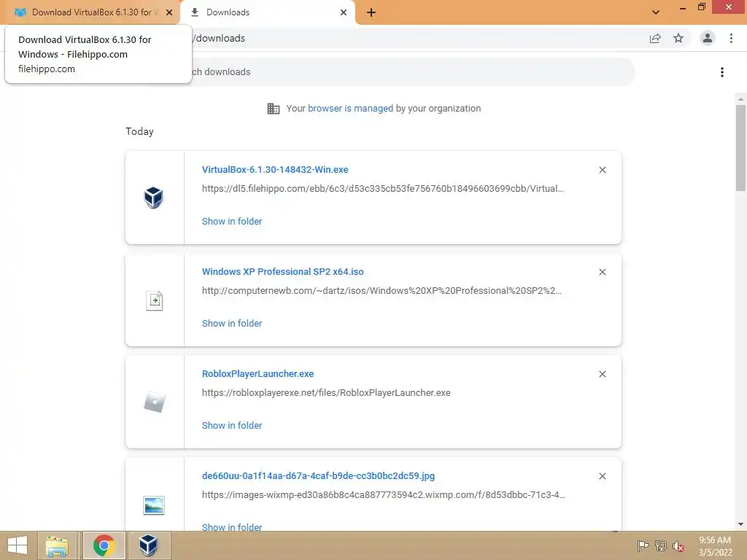Open VirtualBox from the taskbar
The width and height of the screenshot is (747, 560).
[x=149, y=545]
